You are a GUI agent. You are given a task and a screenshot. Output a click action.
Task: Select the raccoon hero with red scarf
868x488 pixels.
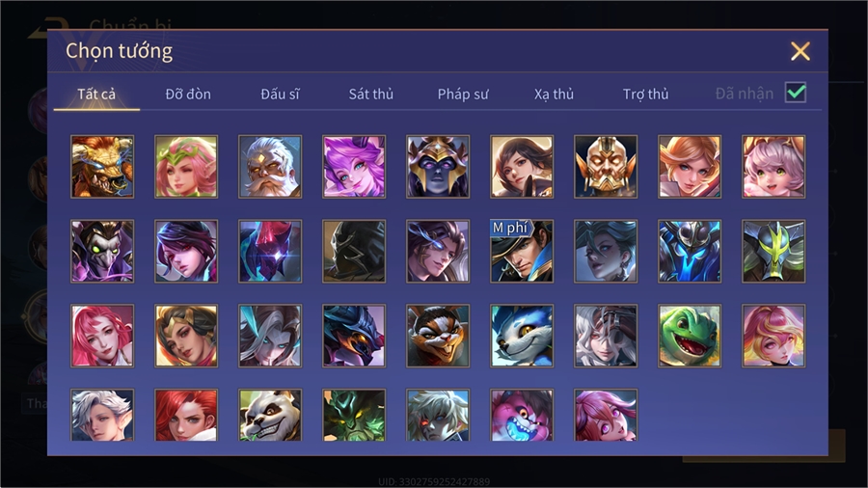pyautogui.click(x=438, y=336)
